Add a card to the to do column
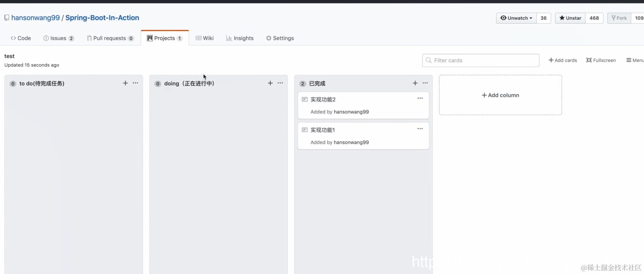Image resolution: width=644 pixels, height=274 pixels. point(125,83)
